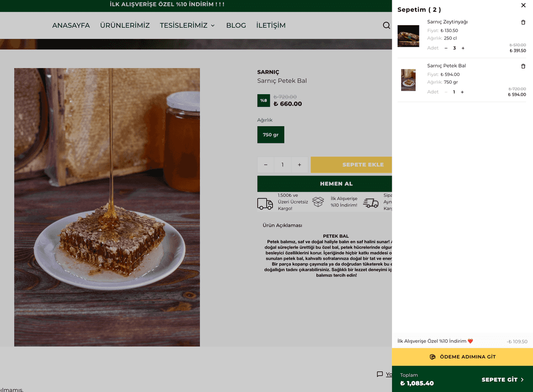Click the fast delivery truck icon
This screenshot has height=392, width=533.
(371, 203)
